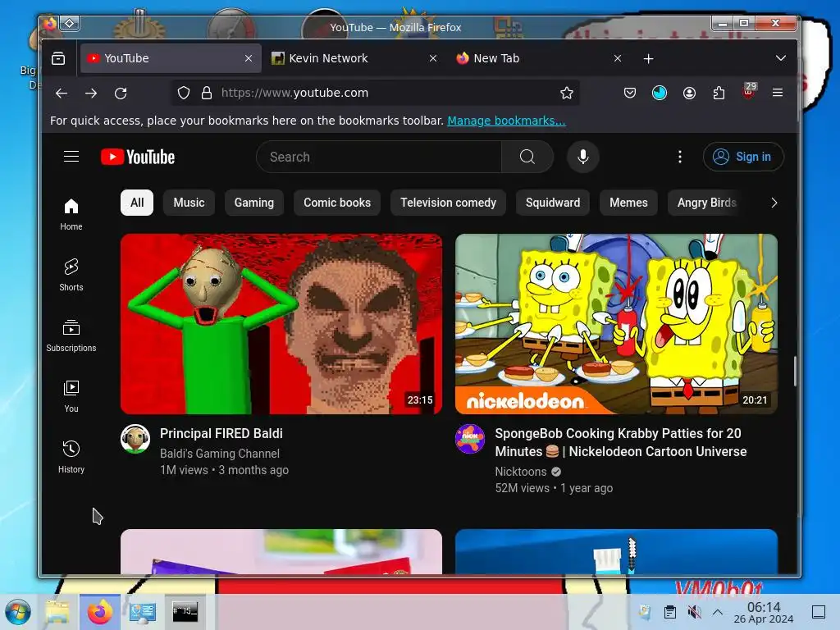Bookmark this page with the star icon
The height and width of the screenshot is (630, 840).
(566, 93)
